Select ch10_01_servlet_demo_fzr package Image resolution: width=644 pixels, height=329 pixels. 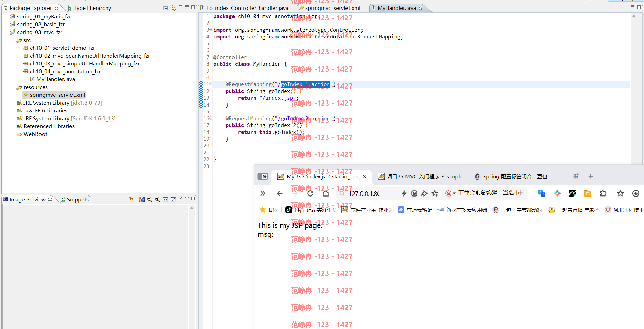tap(62, 48)
